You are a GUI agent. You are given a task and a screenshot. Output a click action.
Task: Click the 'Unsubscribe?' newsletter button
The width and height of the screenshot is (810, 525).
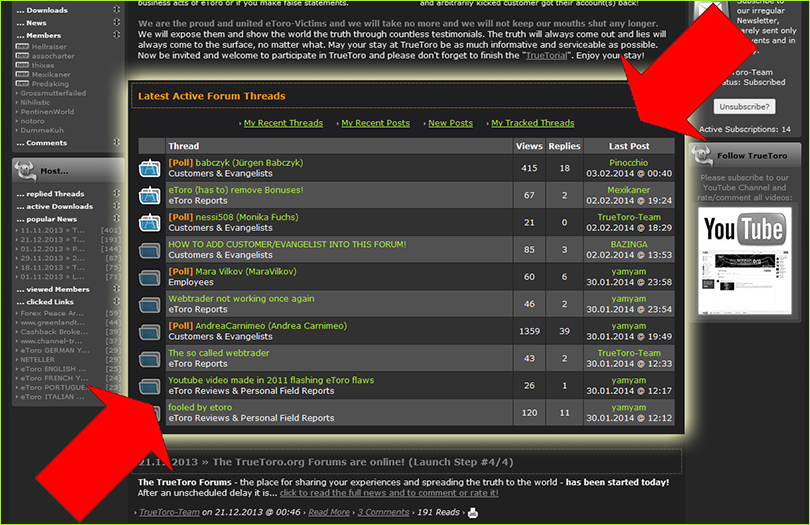pyautogui.click(x=744, y=106)
